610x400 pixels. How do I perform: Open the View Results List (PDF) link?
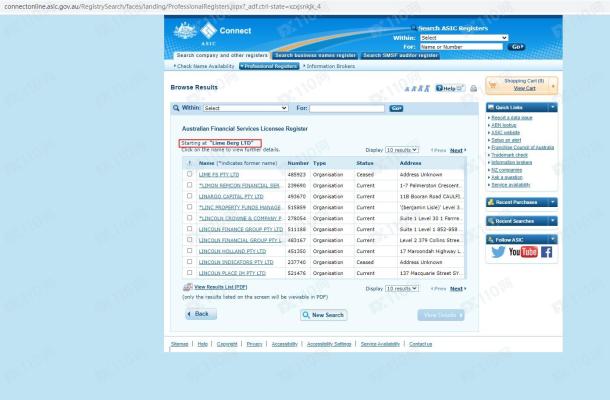221,287
